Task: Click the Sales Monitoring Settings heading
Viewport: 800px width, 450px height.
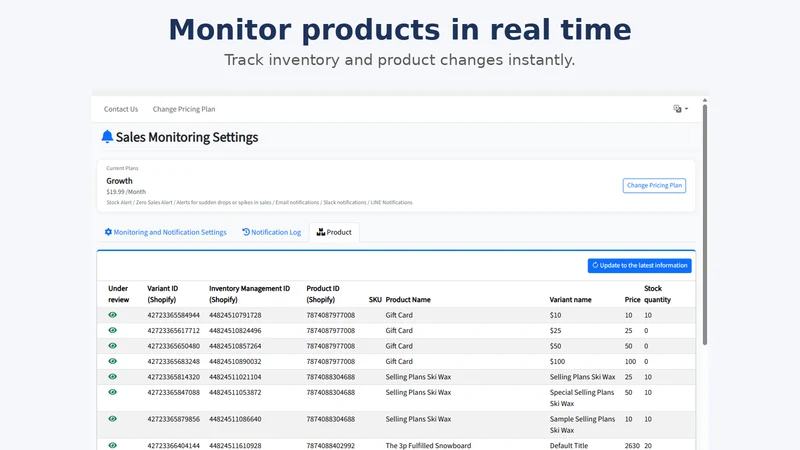Action: coord(187,137)
